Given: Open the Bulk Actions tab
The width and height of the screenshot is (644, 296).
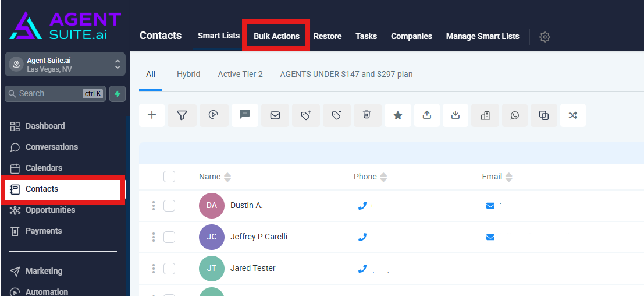Looking at the screenshot, I should click(276, 36).
